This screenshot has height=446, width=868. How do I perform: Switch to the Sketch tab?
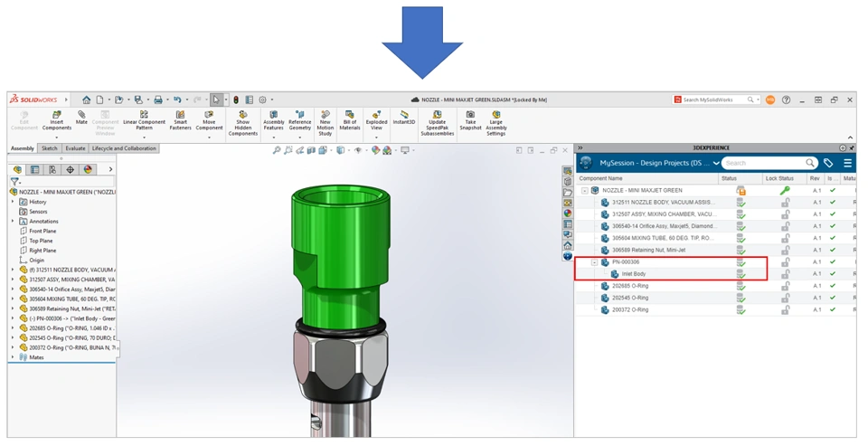[49, 148]
